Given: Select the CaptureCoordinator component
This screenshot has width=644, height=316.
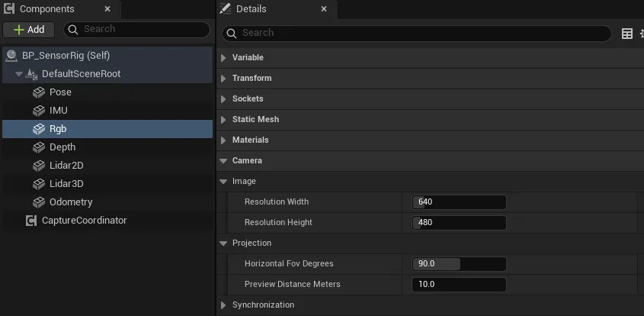Looking at the screenshot, I should point(107,221).
